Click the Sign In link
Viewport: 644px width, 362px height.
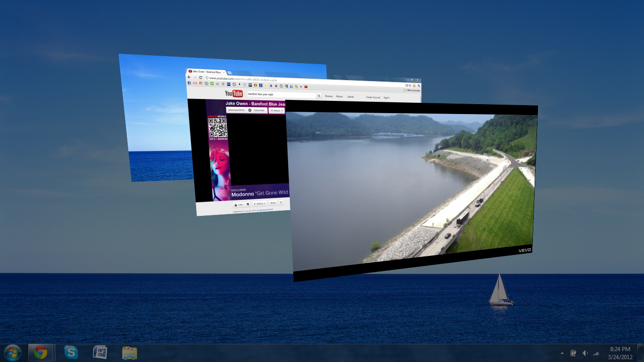pyautogui.click(x=387, y=98)
